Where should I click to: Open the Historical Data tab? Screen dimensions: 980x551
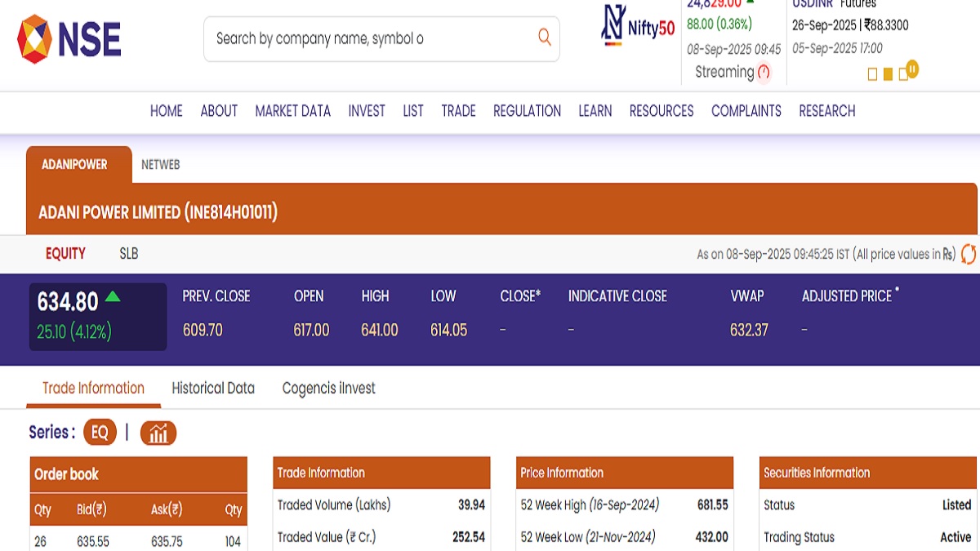(x=213, y=389)
